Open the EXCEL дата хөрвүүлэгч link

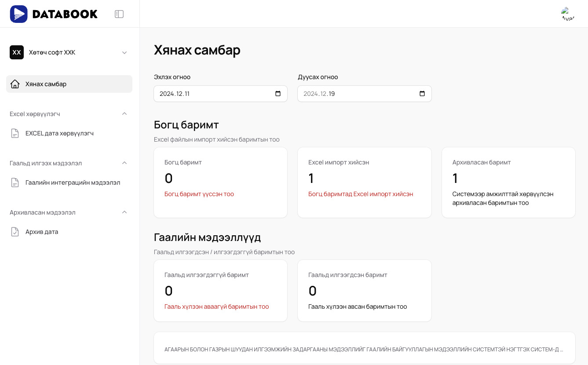click(59, 133)
